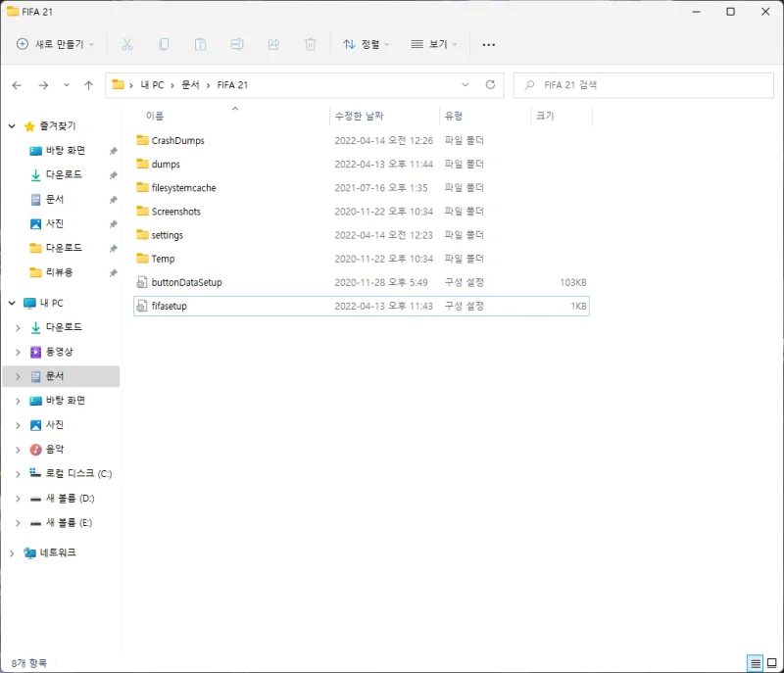Click the 8개 항목 status text

point(29,663)
